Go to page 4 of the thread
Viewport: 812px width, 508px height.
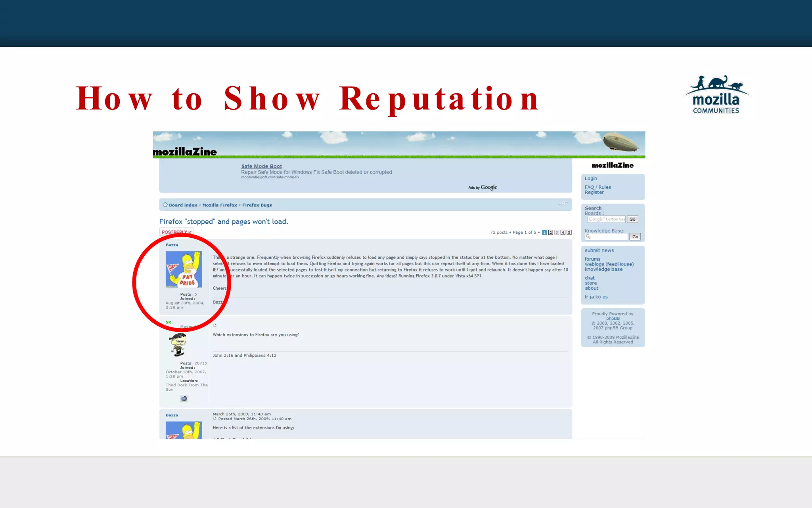click(563, 233)
